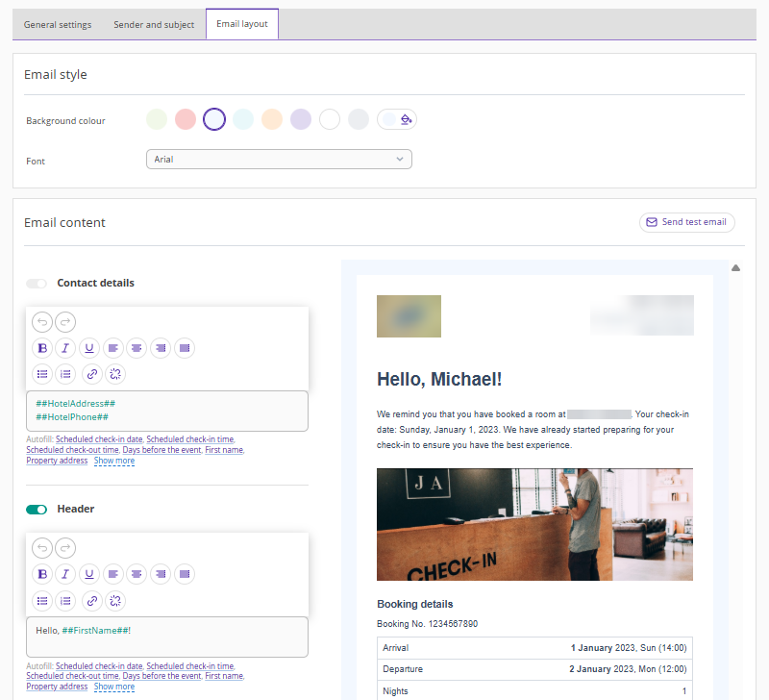769x700 pixels.
Task: Open the custom colour fill picker
Action: point(397,119)
